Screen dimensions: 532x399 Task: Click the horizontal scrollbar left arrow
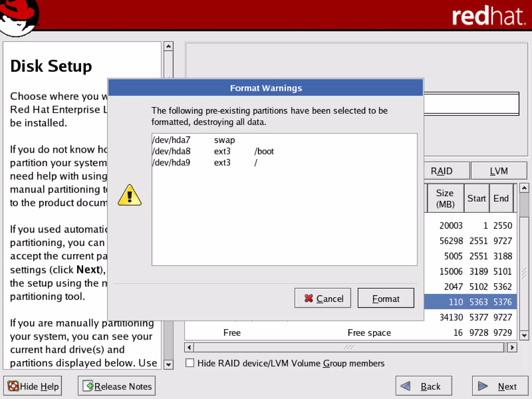pos(189,347)
